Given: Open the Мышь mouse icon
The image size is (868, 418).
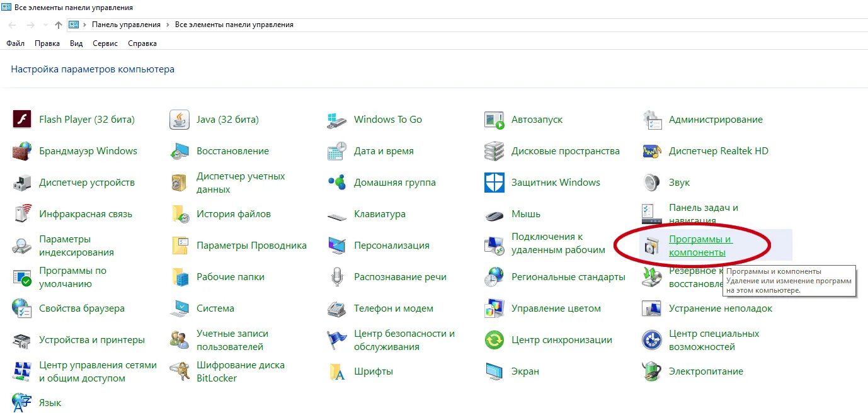Looking at the screenshot, I should [x=494, y=215].
